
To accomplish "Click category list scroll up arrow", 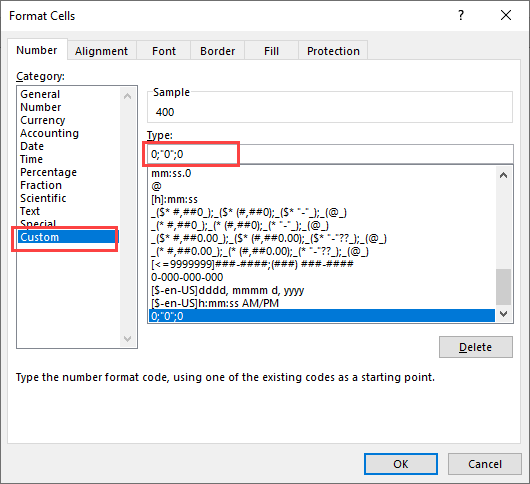I will (x=127, y=96).
